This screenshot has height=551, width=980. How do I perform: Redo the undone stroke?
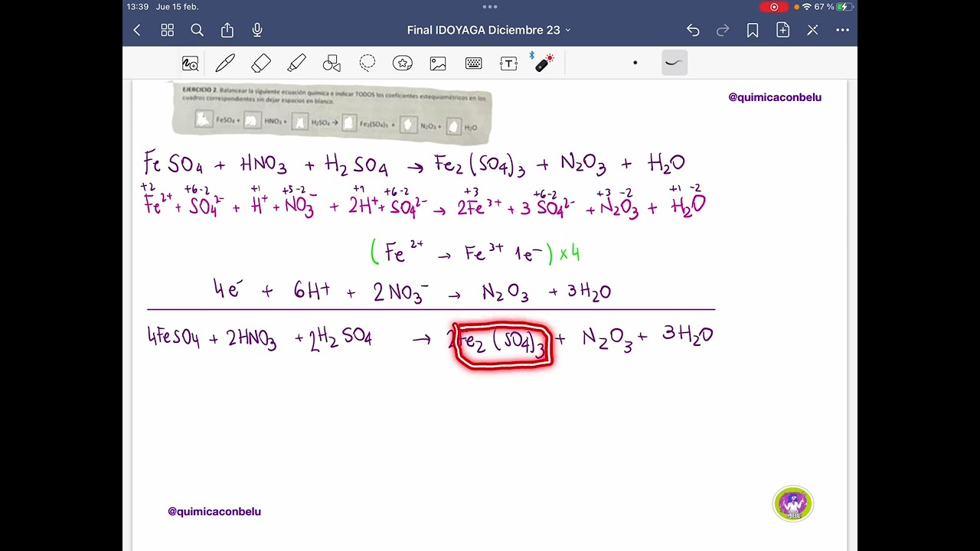click(x=723, y=30)
